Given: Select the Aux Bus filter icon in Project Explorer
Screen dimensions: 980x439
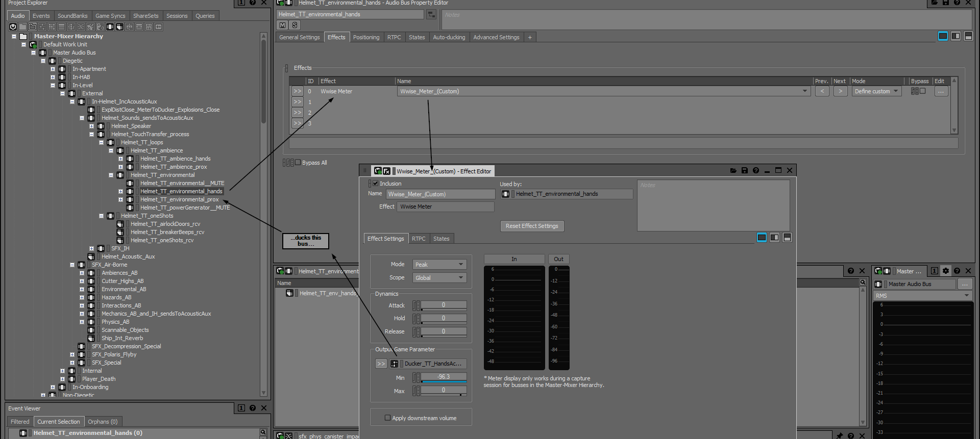Looking at the screenshot, I should tap(119, 27).
